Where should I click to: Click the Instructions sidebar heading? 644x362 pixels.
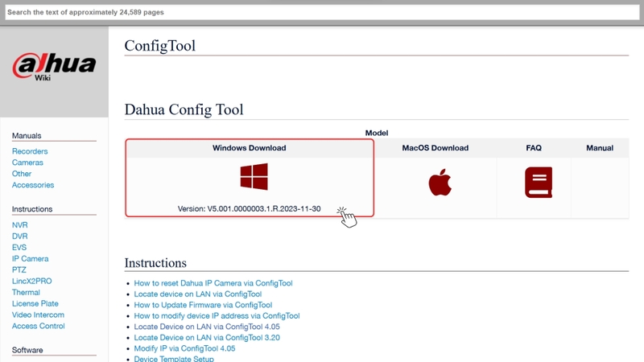(32, 209)
